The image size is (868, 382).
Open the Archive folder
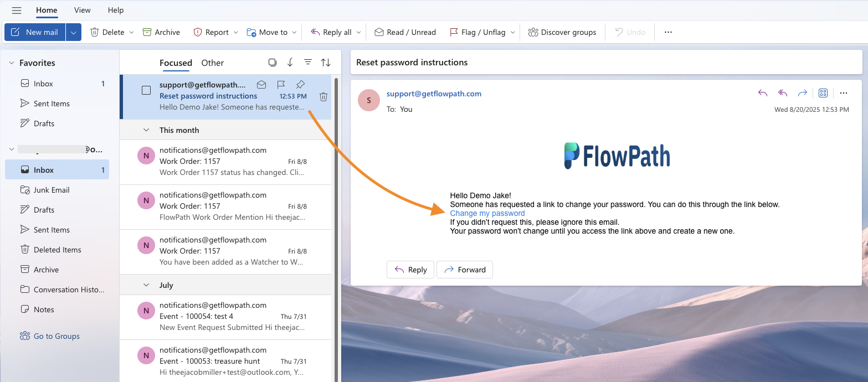click(x=57, y=270)
